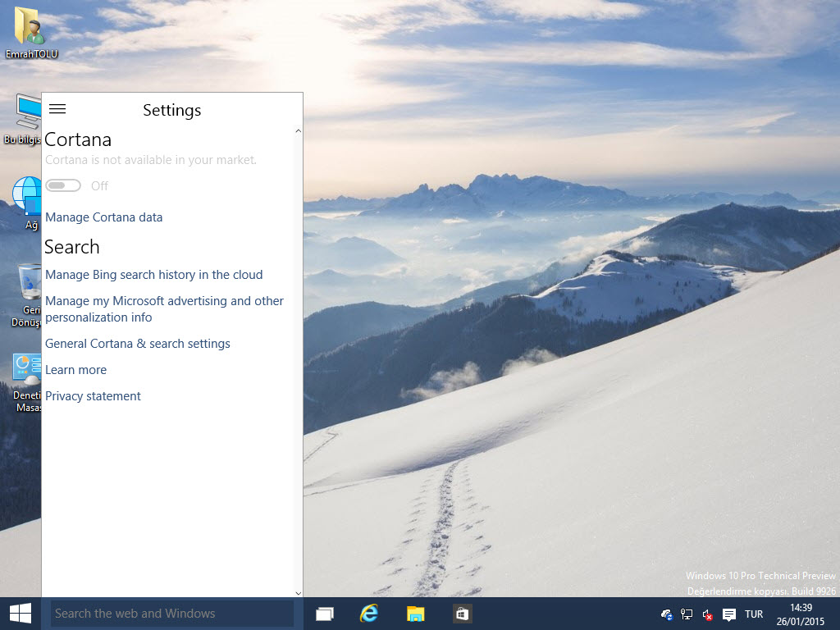840x630 pixels.
Task: Click the OneDrive sync tray icon
Action: [667, 614]
